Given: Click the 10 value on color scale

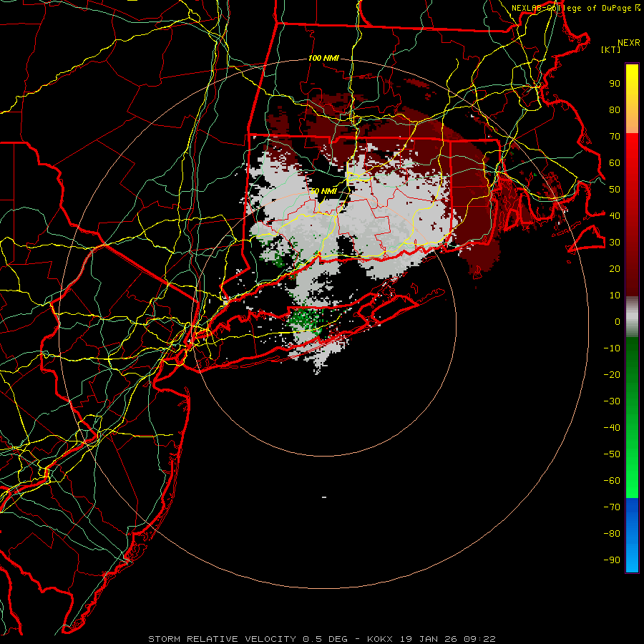Looking at the screenshot, I should 615,296.
